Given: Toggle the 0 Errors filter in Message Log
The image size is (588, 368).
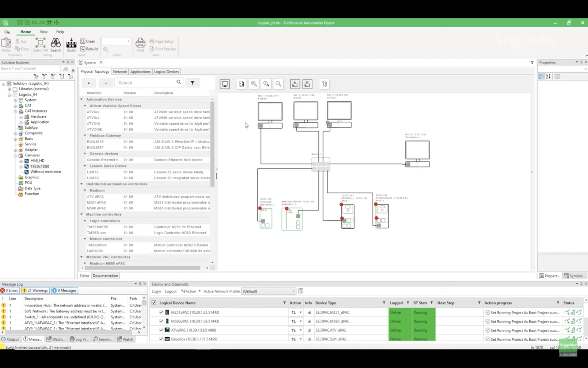Looking at the screenshot, I should tap(9, 290).
